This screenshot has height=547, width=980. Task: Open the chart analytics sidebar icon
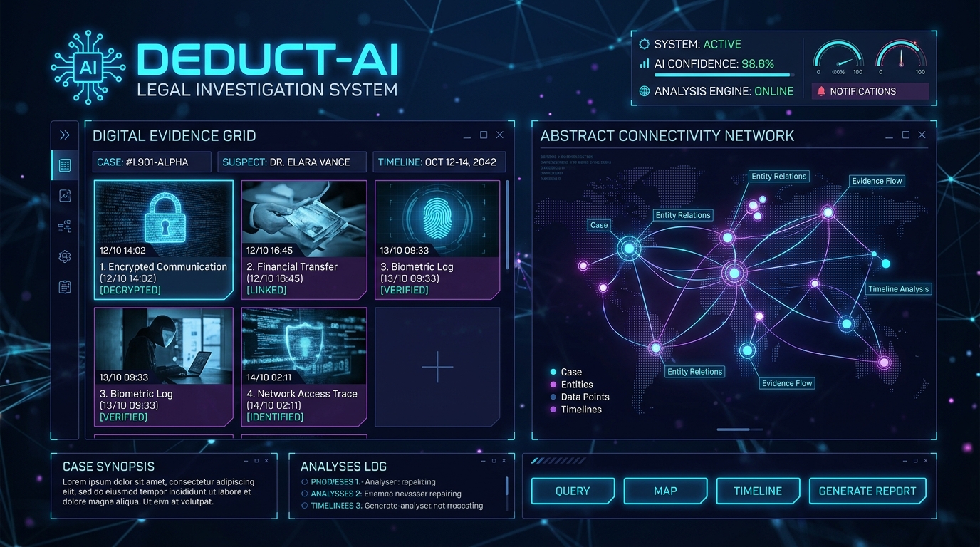65,195
